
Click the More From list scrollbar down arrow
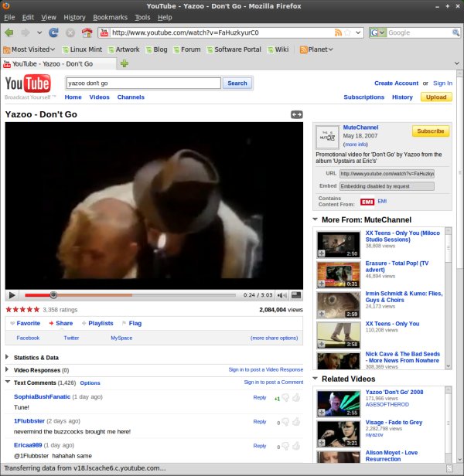449,366
